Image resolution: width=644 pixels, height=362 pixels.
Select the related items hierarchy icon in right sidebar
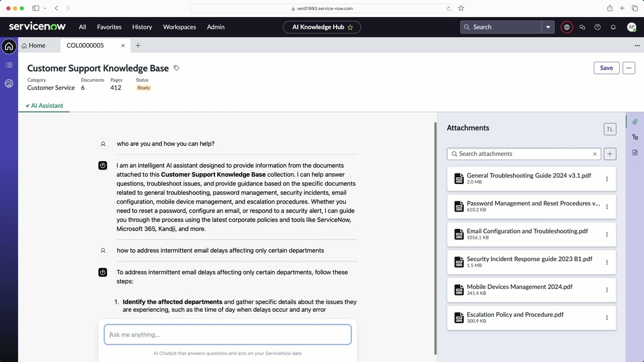click(635, 137)
